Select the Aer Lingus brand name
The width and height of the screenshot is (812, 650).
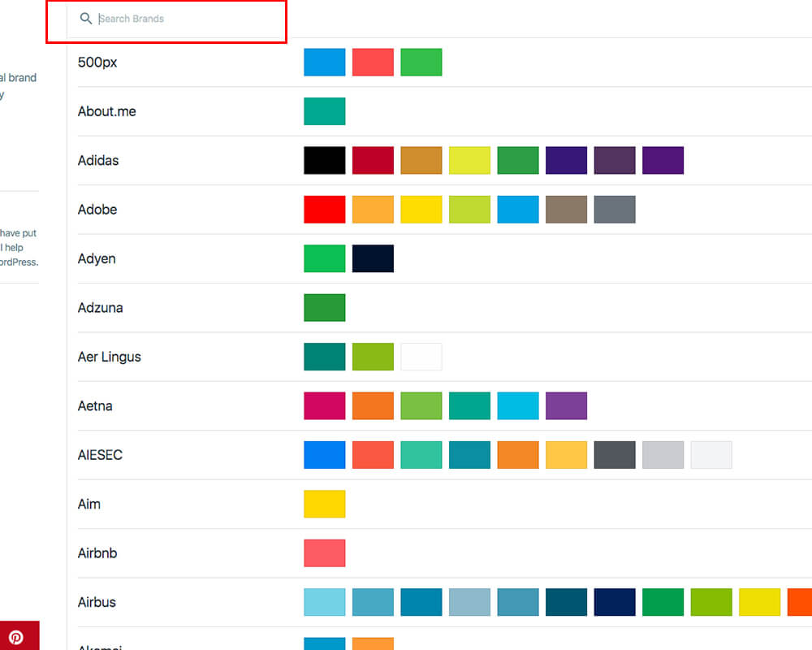pyautogui.click(x=110, y=357)
